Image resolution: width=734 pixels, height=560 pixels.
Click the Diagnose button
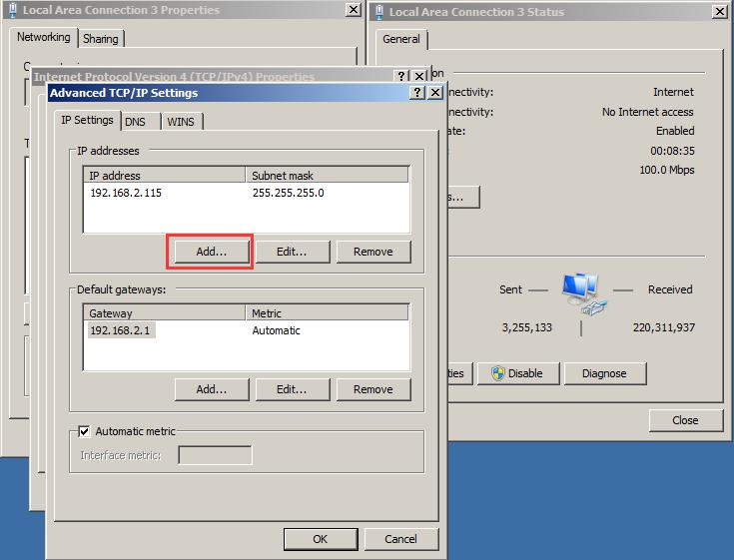pyautogui.click(x=604, y=373)
